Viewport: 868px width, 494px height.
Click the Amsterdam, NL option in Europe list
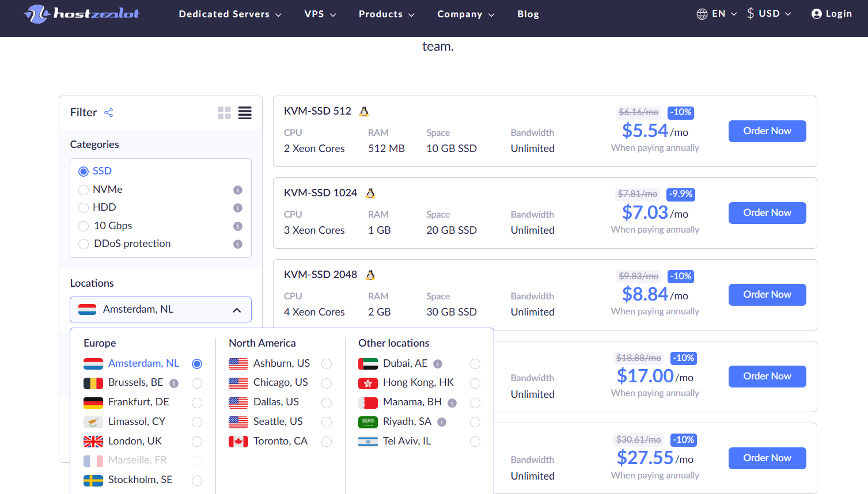tap(143, 364)
